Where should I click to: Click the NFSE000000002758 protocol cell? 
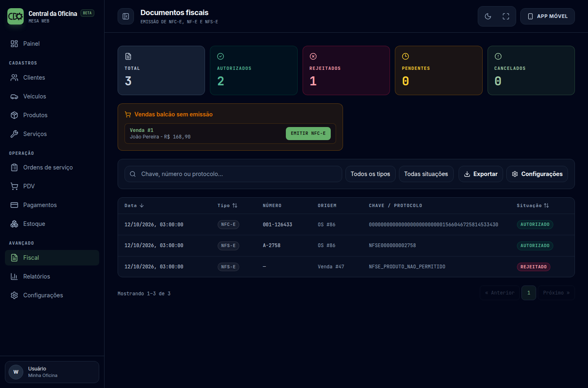[x=392, y=246]
